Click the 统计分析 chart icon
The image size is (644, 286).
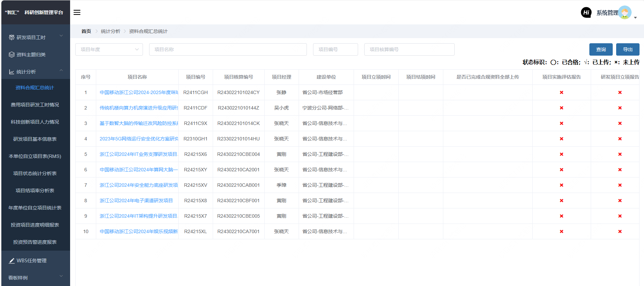click(12, 72)
